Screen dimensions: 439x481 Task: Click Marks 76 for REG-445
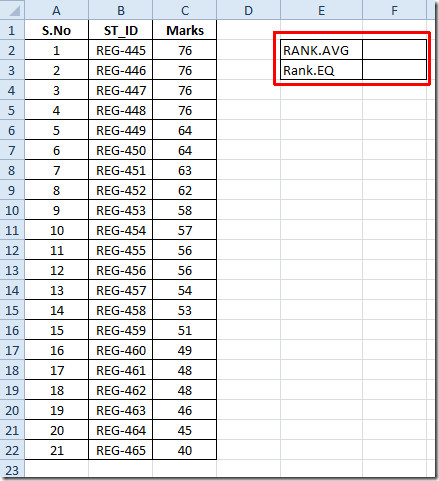pos(185,50)
